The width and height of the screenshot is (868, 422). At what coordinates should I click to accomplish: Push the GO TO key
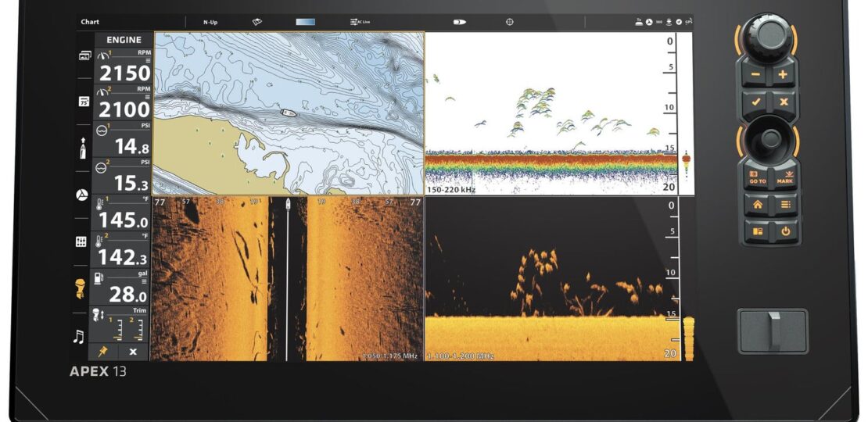pos(757,177)
